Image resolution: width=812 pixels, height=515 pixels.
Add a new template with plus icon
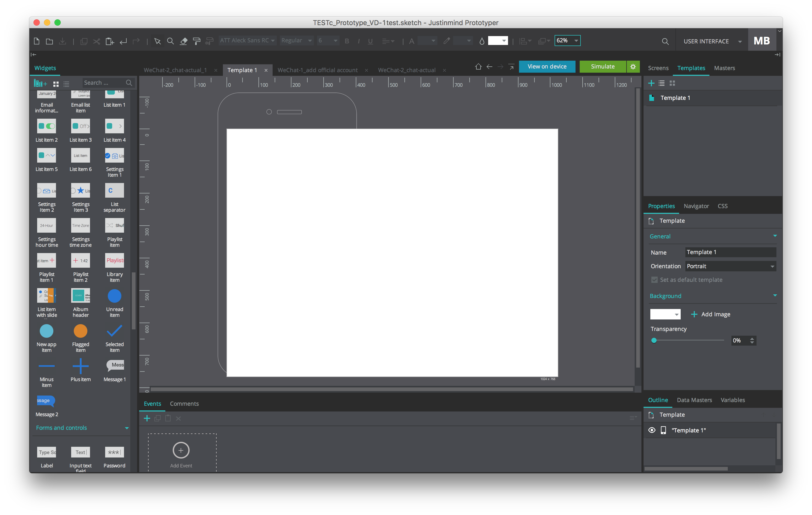point(651,83)
